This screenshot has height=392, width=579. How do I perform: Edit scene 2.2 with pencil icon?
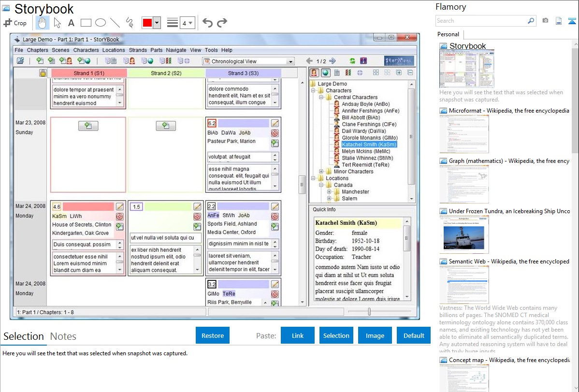pos(275,206)
